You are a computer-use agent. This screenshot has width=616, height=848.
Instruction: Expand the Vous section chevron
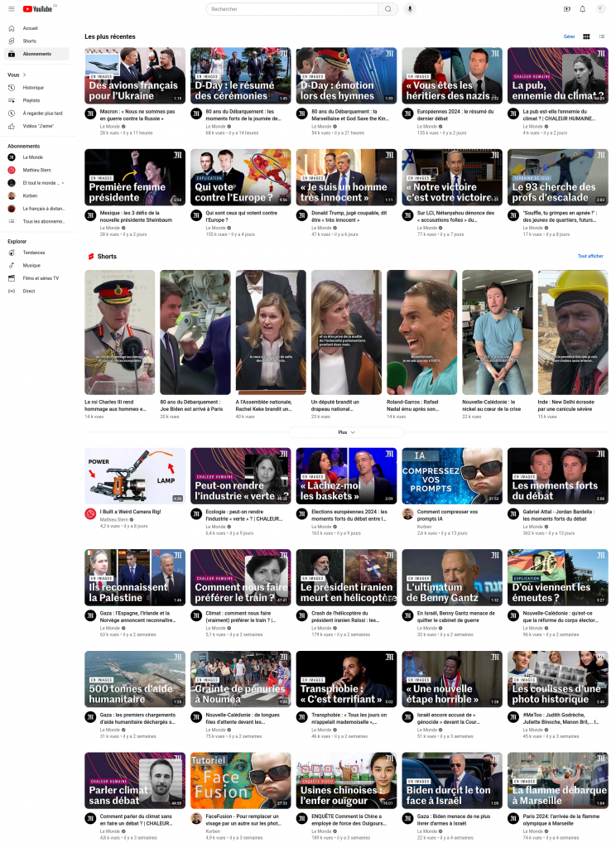tap(22, 75)
